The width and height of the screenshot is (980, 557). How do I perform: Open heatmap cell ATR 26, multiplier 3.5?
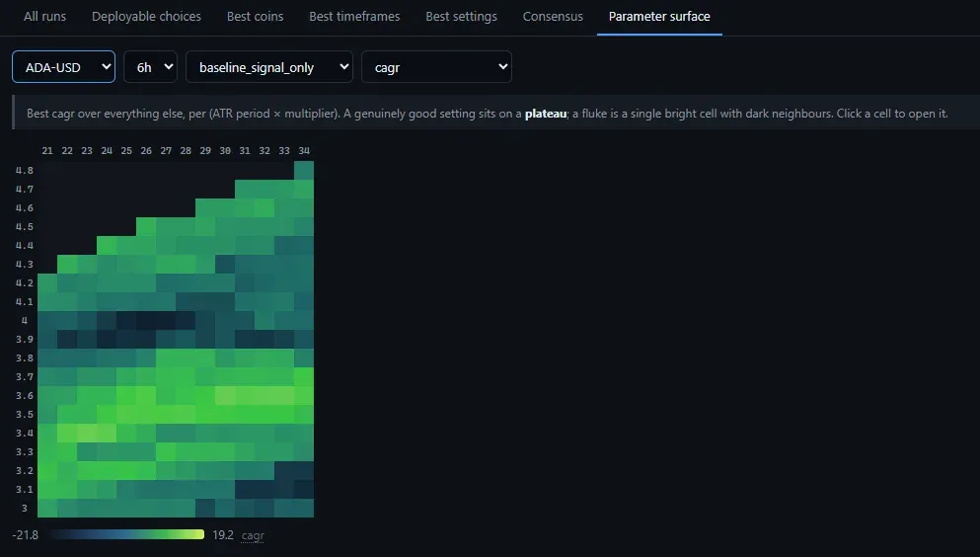pos(146,414)
